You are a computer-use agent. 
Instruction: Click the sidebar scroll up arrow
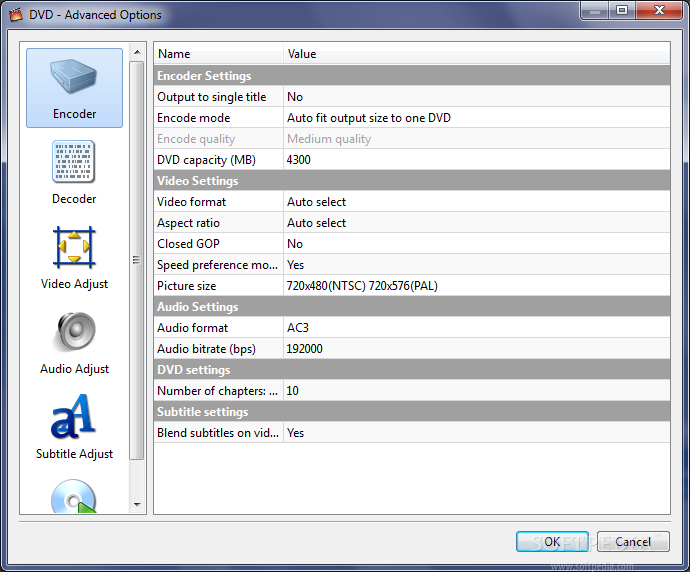coord(137,52)
